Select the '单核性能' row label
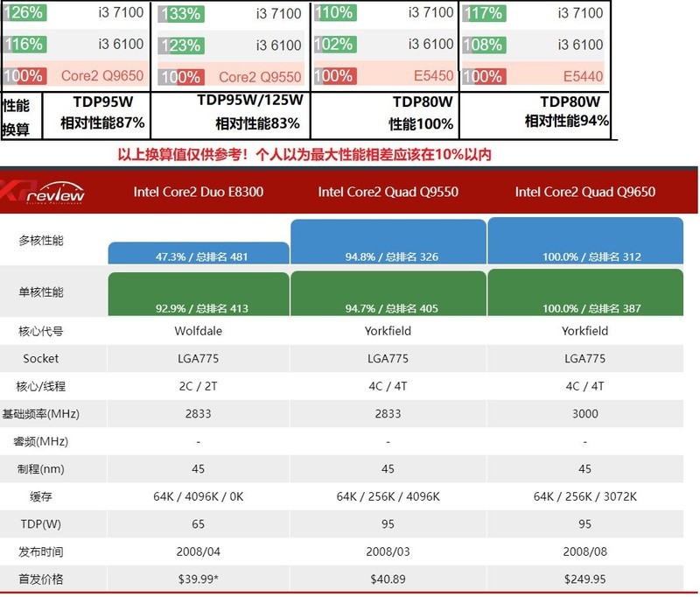Screen dimensions: 700x597 [41, 292]
